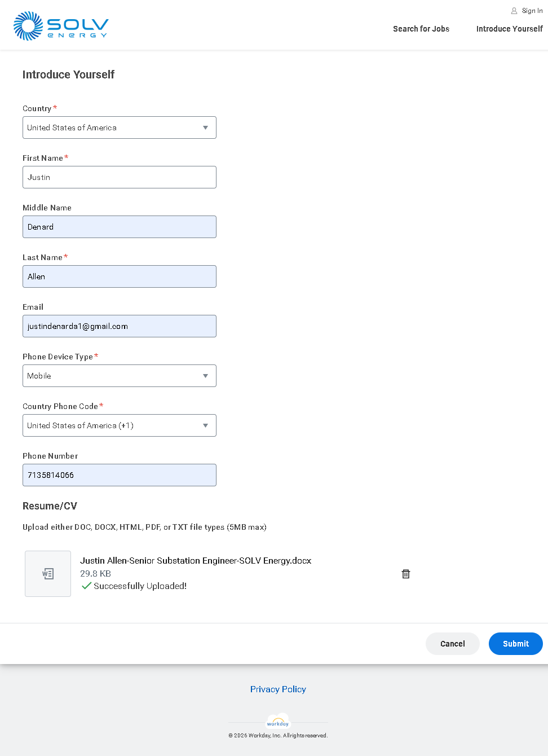Viewport: 548px width, 756px height.
Task: Click the Workday logo in footer
Action: (x=278, y=722)
